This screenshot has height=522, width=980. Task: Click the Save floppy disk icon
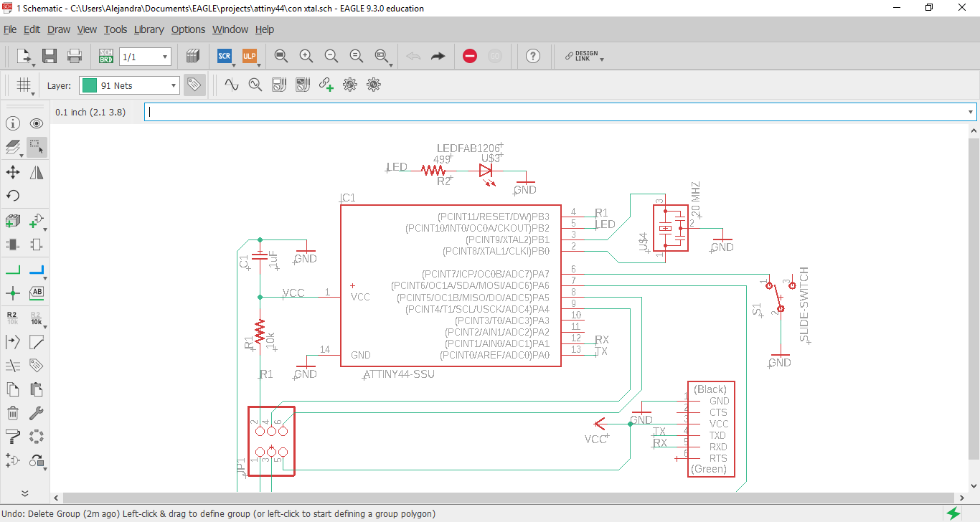pos(50,56)
